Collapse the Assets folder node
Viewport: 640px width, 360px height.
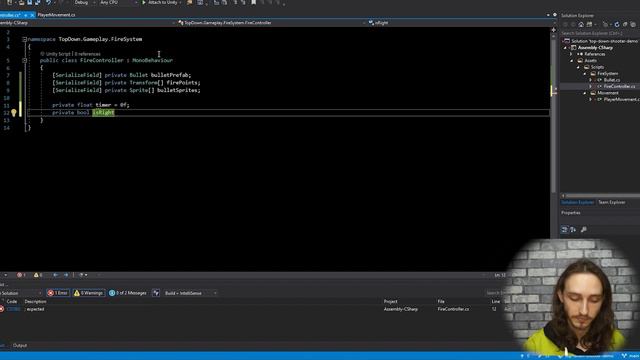572,61
